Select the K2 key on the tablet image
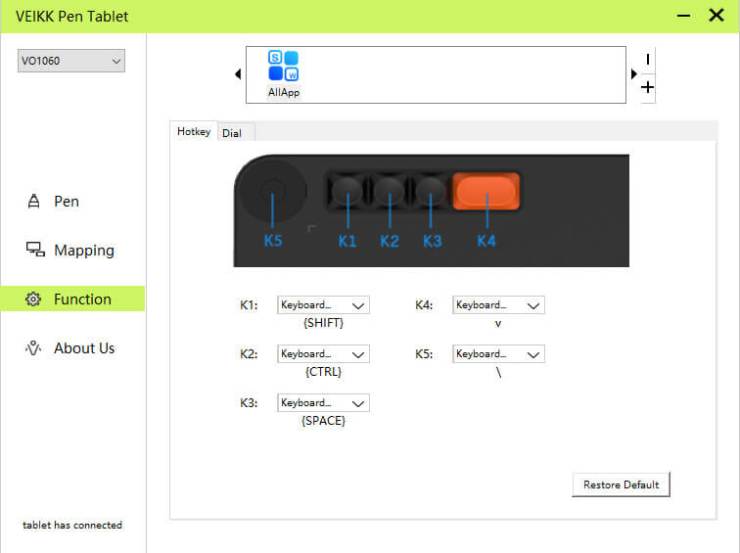The image size is (740, 553). pyautogui.click(x=389, y=191)
